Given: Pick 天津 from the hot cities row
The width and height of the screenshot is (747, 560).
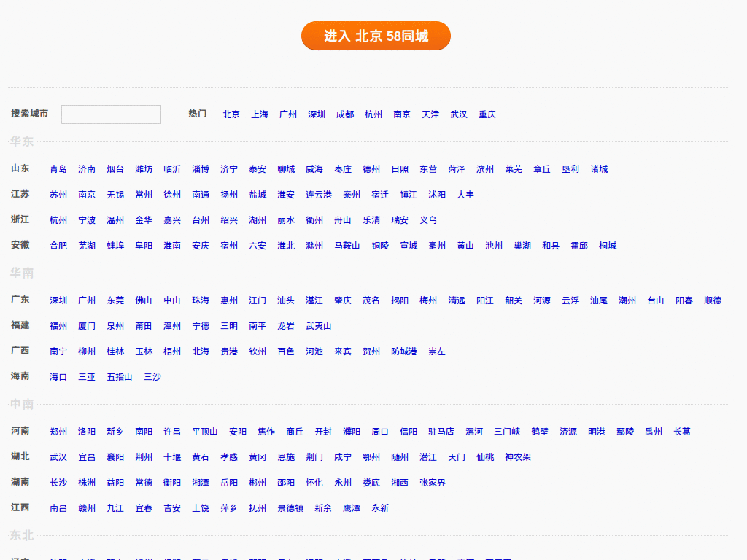Looking at the screenshot, I should (430, 114).
